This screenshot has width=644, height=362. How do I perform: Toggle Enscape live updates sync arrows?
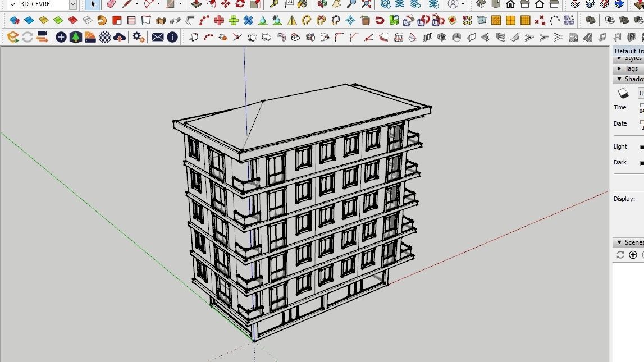click(x=27, y=38)
